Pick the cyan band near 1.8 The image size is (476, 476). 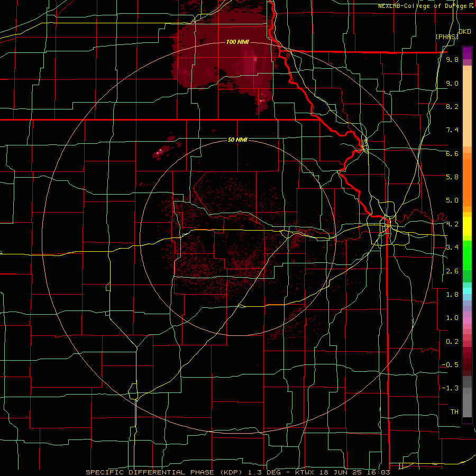(x=467, y=291)
